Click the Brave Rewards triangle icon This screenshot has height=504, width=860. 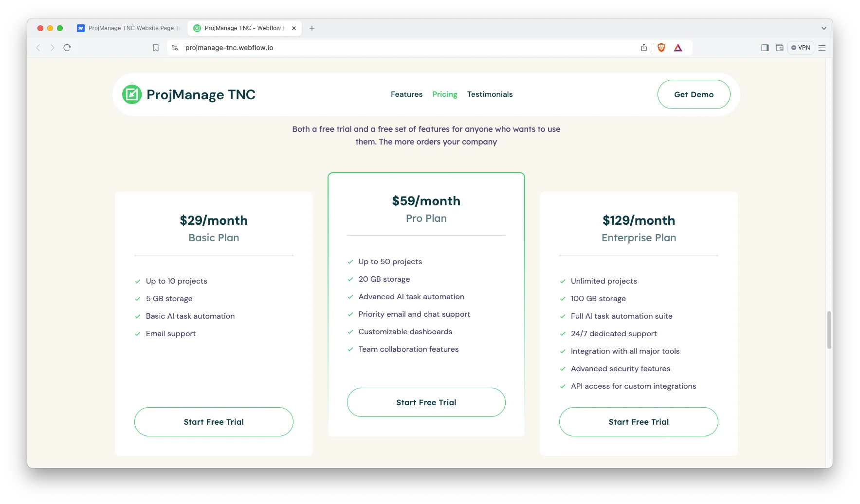[x=678, y=48]
